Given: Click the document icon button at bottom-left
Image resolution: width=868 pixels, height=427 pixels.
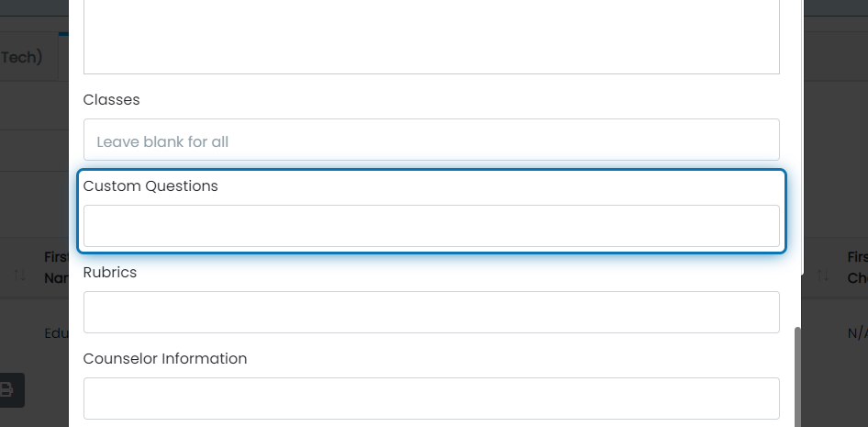Looking at the screenshot, I should [7, 390].
